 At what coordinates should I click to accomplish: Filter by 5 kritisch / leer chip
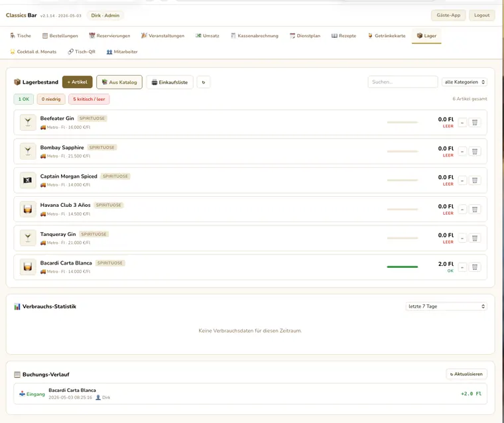click(89, 99)
